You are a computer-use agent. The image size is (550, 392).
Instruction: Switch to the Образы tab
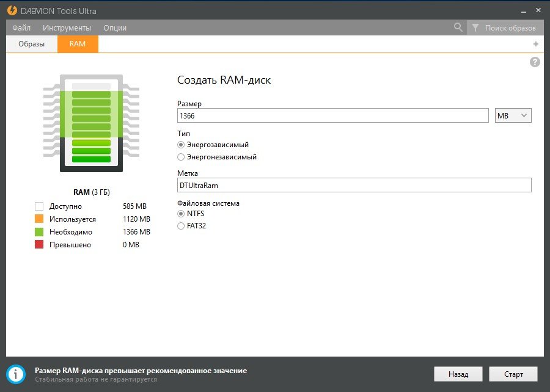31,44
